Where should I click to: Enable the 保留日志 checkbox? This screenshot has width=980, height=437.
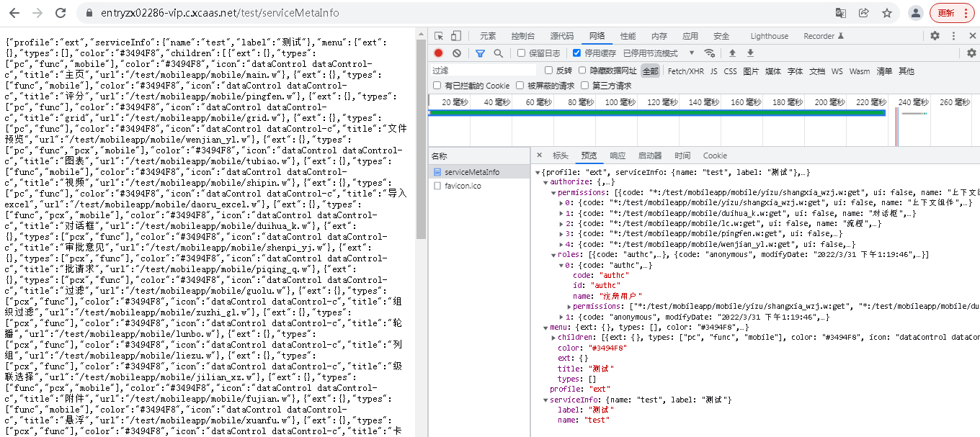click(x=522, y=53)
